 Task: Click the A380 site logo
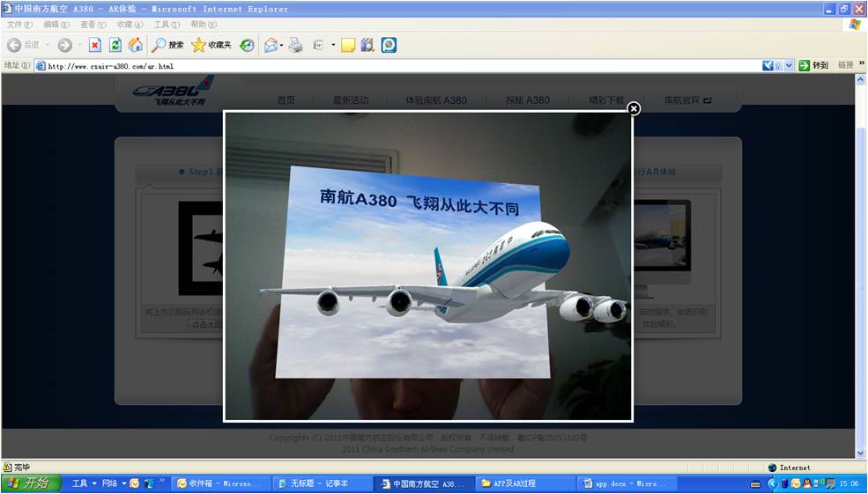pyautogui.click(x=174, y=91)
